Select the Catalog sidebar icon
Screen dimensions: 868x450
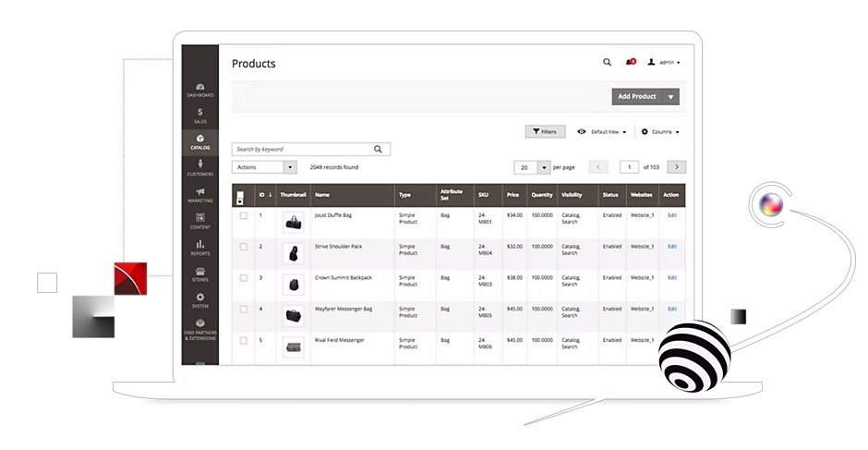pos(200,142)
